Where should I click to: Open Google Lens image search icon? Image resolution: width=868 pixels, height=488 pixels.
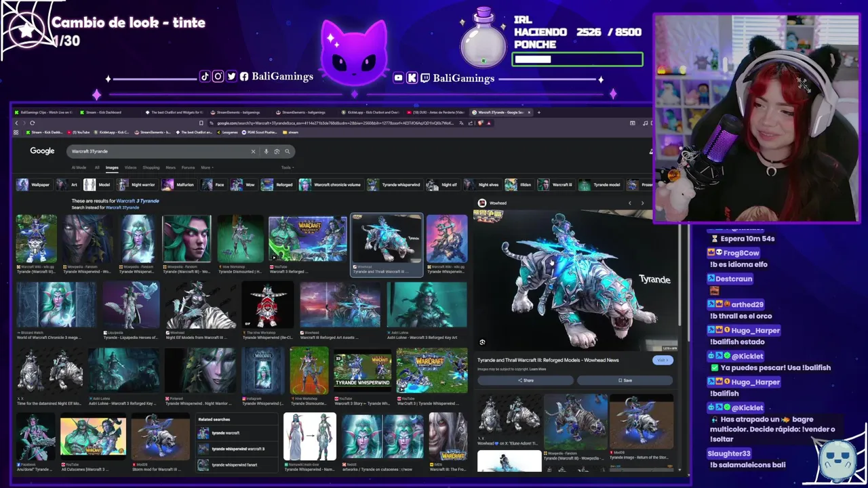coord(277,151)
